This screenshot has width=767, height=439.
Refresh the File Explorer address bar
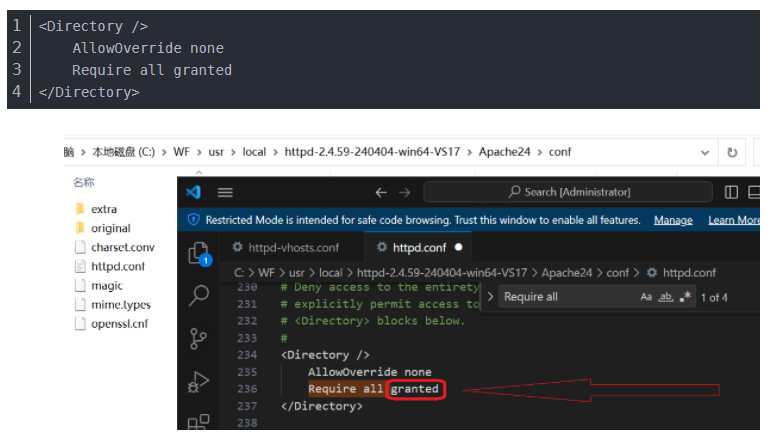pos(732,153)
